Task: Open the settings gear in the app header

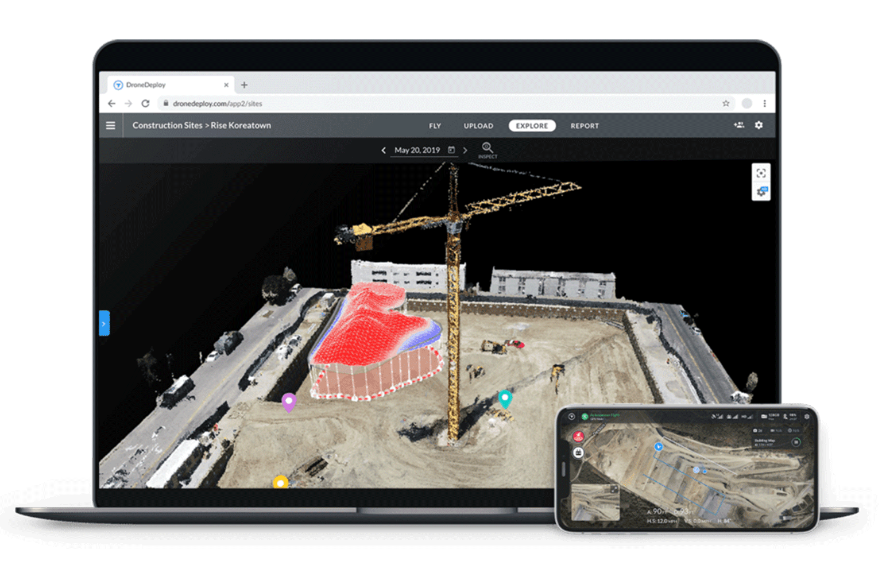Action: tap(759, 125)
